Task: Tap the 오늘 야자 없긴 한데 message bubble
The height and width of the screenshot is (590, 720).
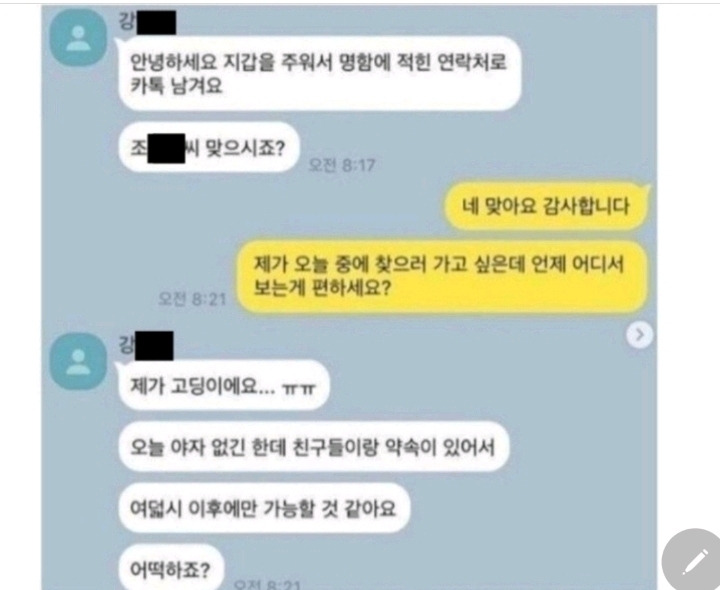Action: point(314,447)
